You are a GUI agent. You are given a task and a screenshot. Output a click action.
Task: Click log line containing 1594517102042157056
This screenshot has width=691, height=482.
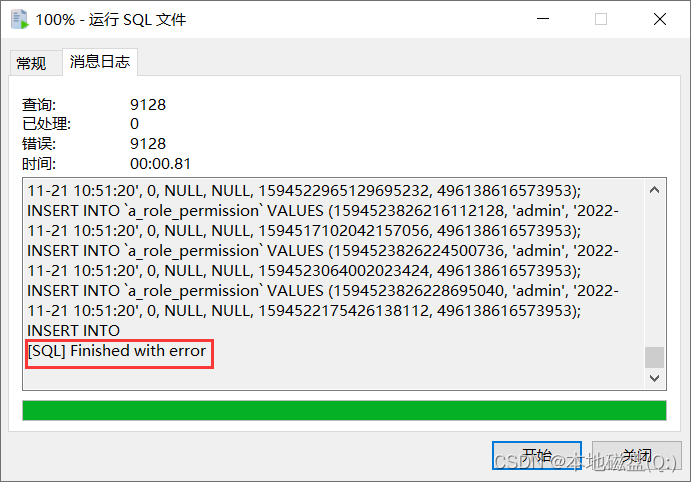pos(304,231)
